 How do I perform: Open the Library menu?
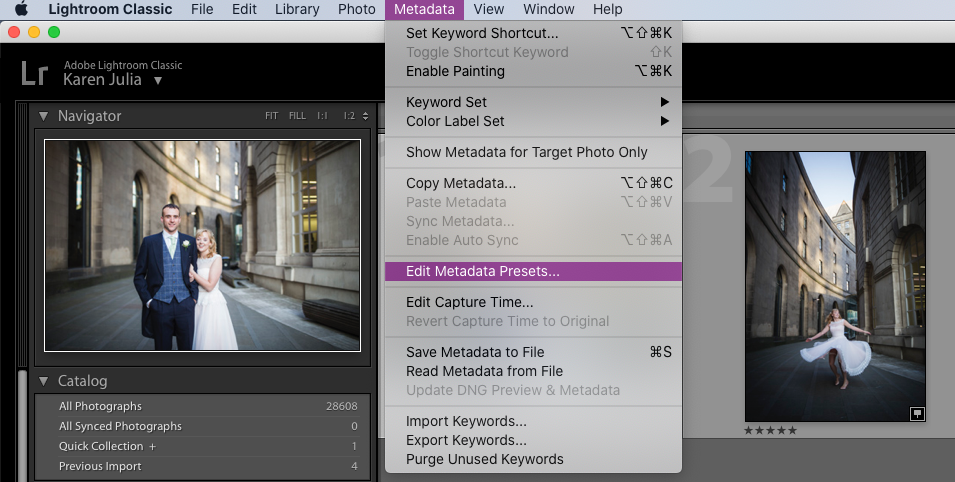point(297,9)
